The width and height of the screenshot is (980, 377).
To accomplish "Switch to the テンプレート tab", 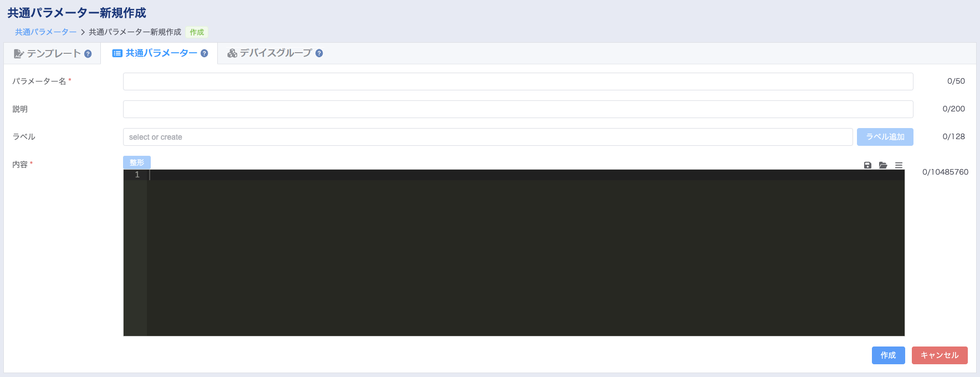I will coord(52,54).
